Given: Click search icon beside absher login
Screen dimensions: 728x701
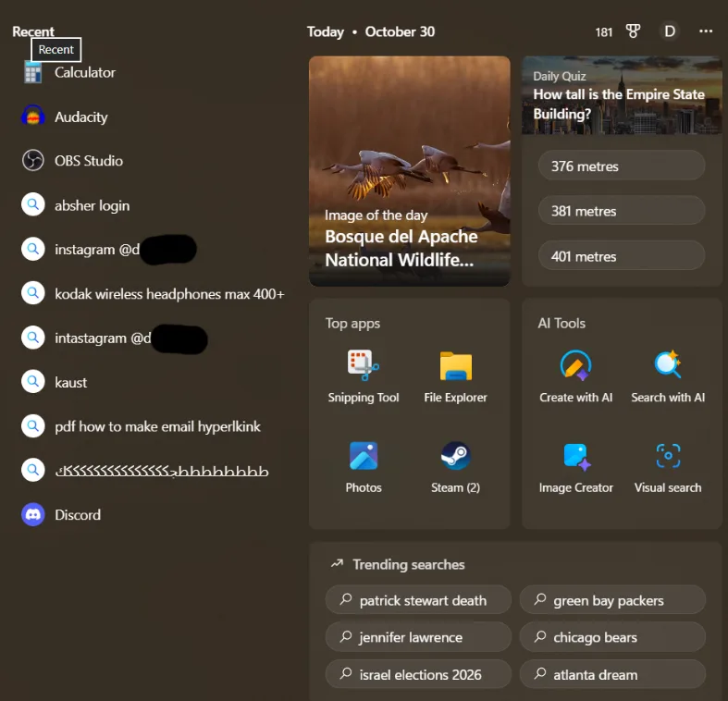Looking at the screenshot, I should click(33, 204).
